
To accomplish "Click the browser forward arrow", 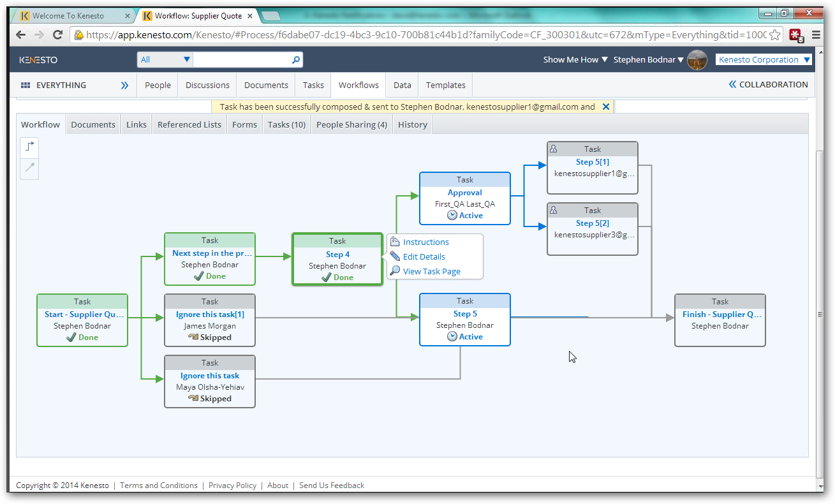I will (x=40, y=34).
